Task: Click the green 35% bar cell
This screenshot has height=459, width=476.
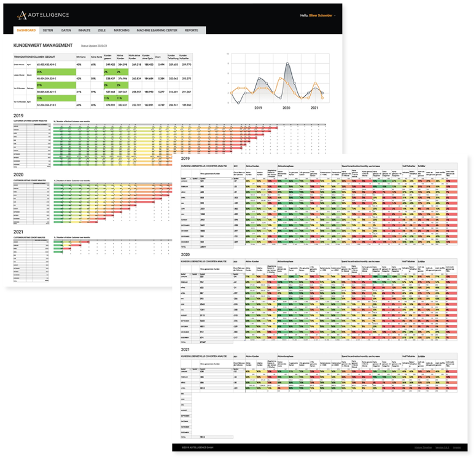Action: pos(56,72)
